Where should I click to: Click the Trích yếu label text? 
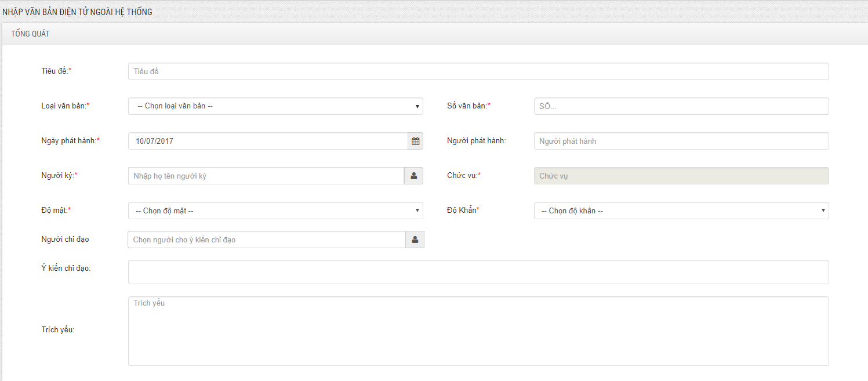[x=58, y=330]
